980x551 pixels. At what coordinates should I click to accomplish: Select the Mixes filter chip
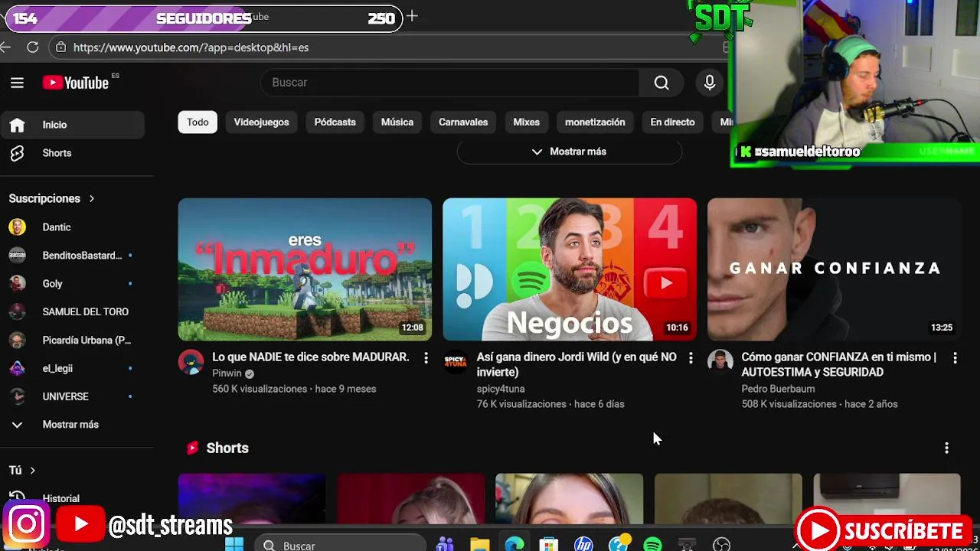[x=526, y=122]
